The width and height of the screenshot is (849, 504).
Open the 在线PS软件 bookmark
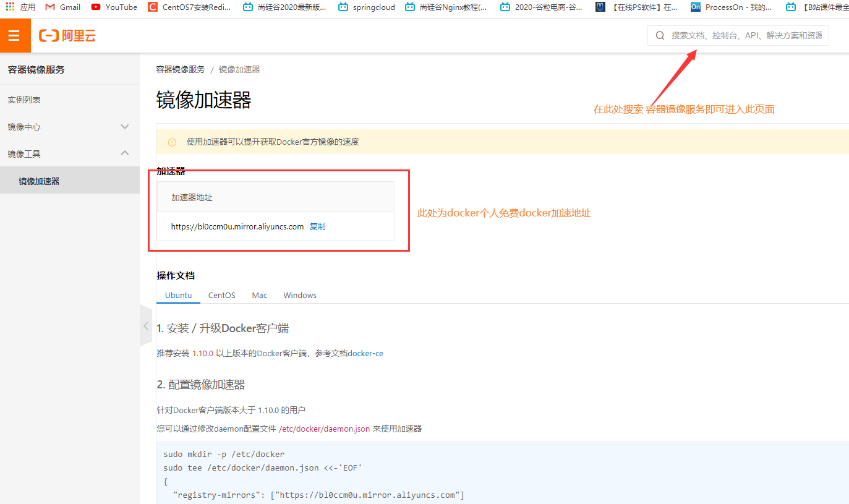pos(636,7)
